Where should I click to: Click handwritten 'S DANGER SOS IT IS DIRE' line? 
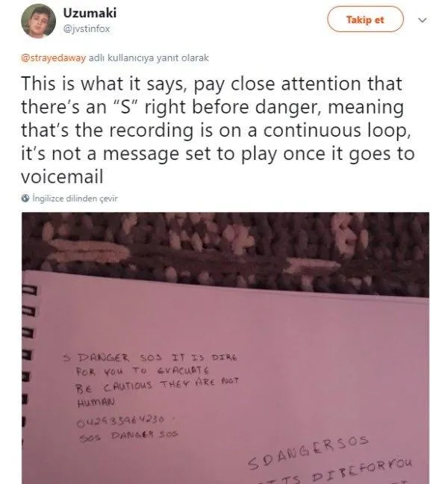coord(150,358)
